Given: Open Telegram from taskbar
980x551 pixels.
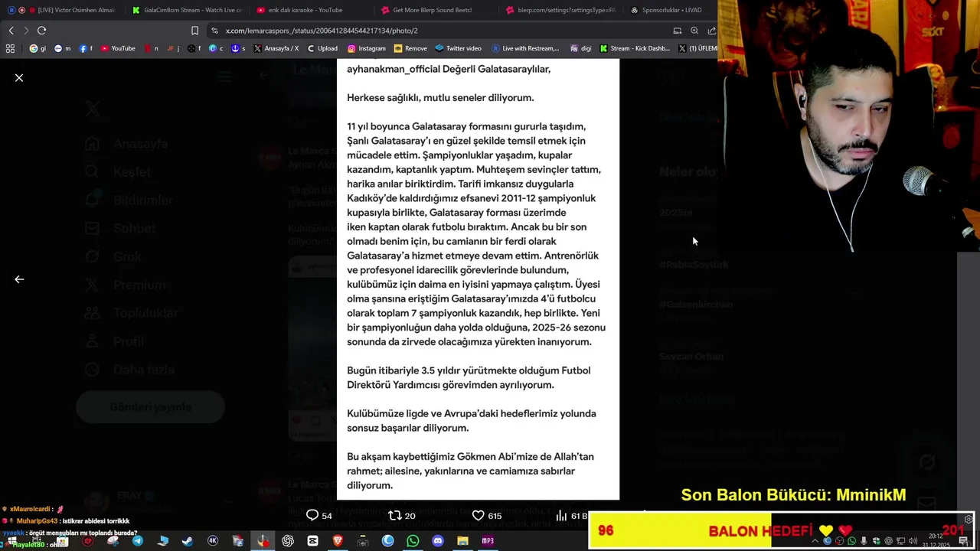Looking at the screenshot, I should tap(138, 541).
